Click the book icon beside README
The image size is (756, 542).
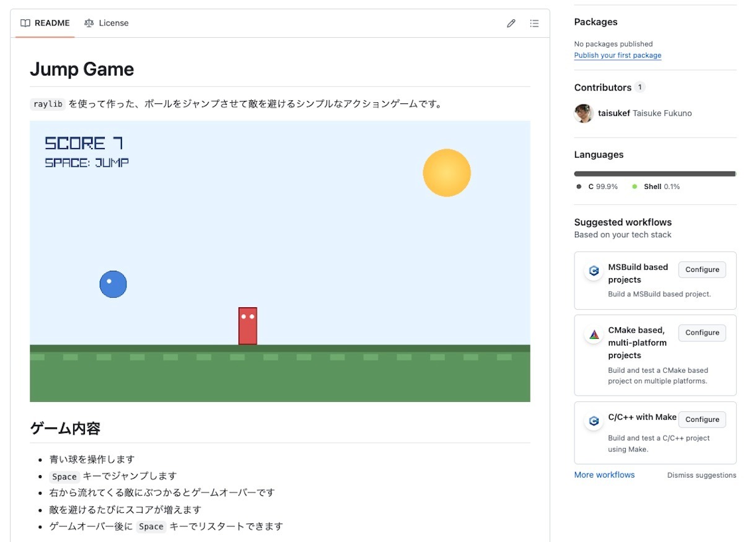pos(25,23)
